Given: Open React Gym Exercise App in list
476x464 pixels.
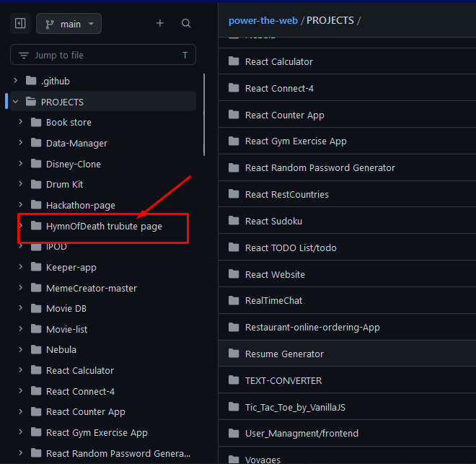Looking at the screenshot, I should tap(296, 141).
